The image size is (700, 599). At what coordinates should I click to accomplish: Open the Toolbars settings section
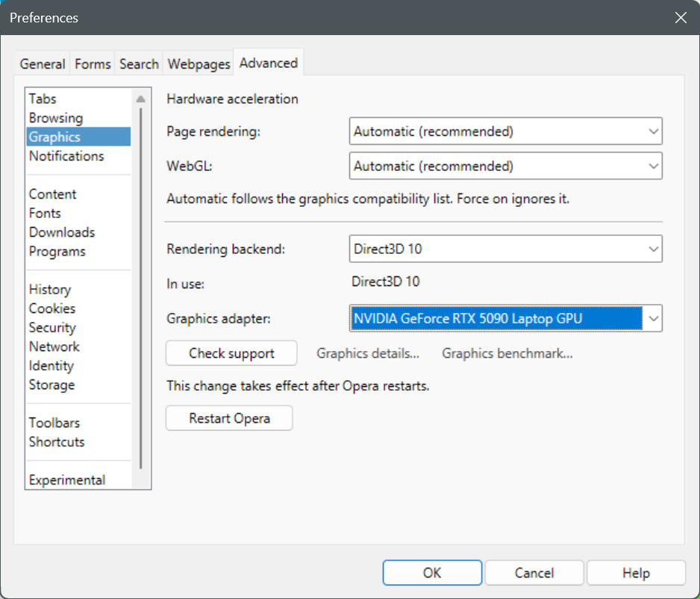[x=78, y=423]
